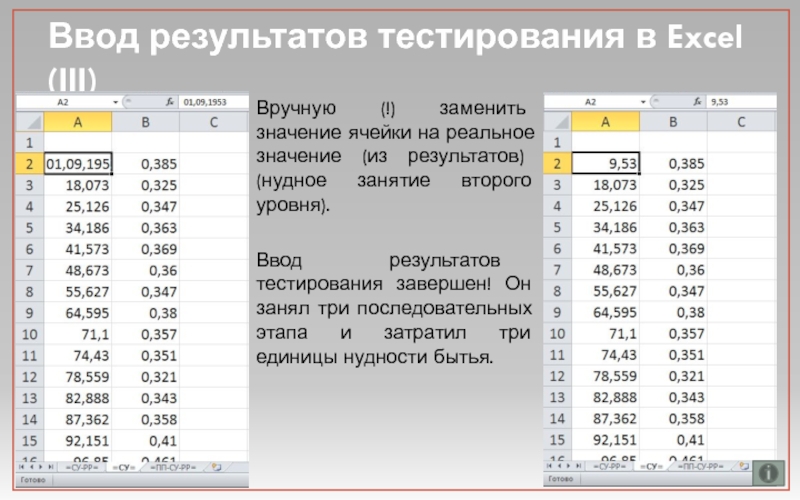
Task: Click the select-all corner triangle in right spreadsheet
Action: click(x=557, y=122)
